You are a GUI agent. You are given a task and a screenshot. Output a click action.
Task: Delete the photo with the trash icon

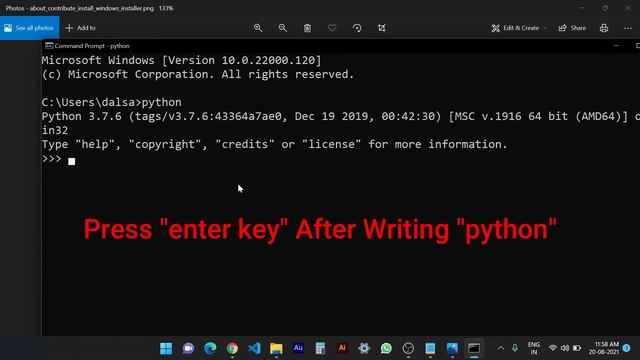pyautogui.click(x=307, y=28)
